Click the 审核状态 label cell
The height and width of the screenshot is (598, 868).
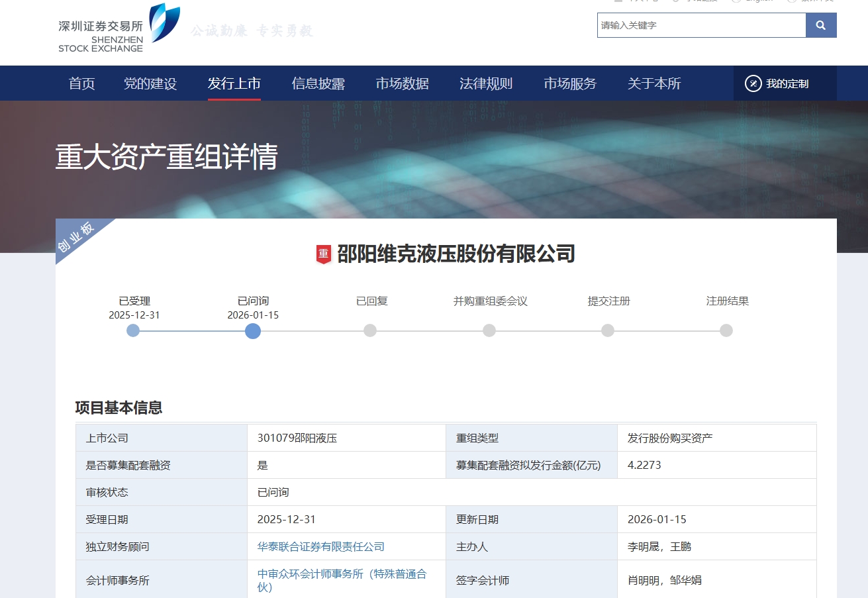[162, 492]
